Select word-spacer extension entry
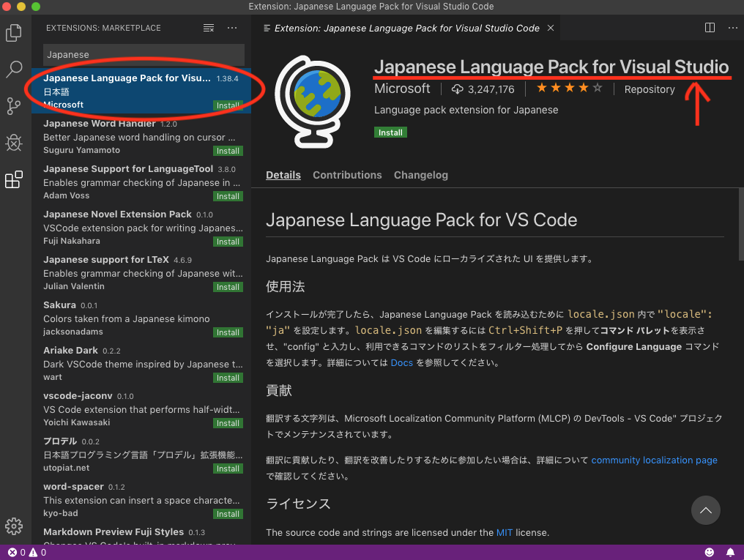The image size is (744, 560). [141, 500]
